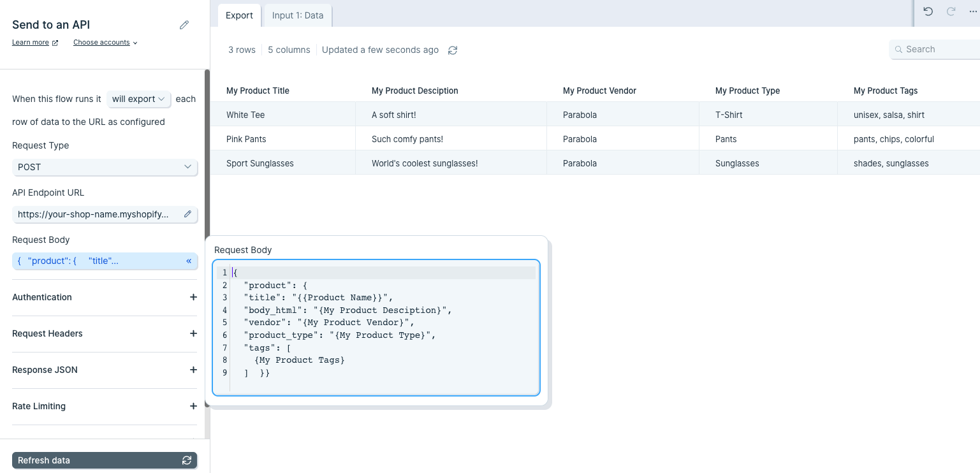Open the POST request type dropdown

click(x=105, y=167)
